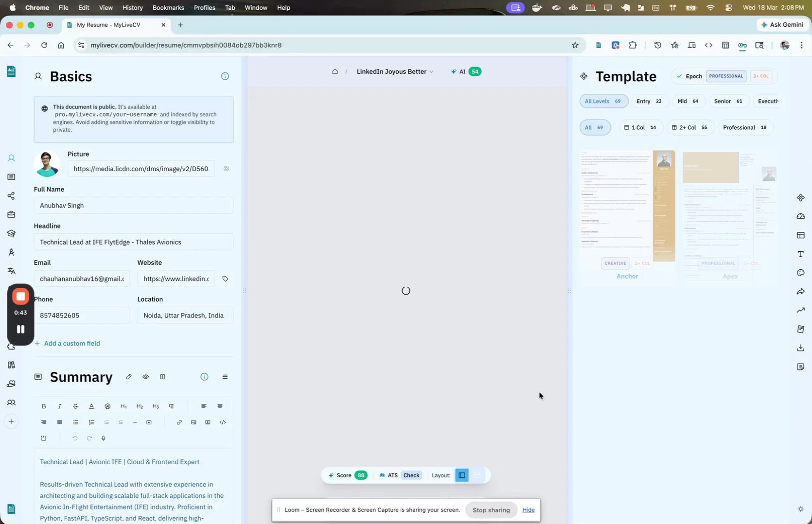Open Chrome Bookmarks menu

[x=168, y=8]
